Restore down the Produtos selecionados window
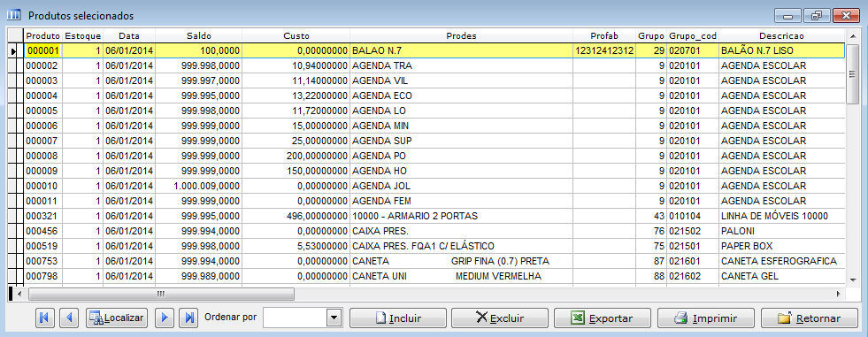This screenshot has height=337, width=868. click(816, 16)
